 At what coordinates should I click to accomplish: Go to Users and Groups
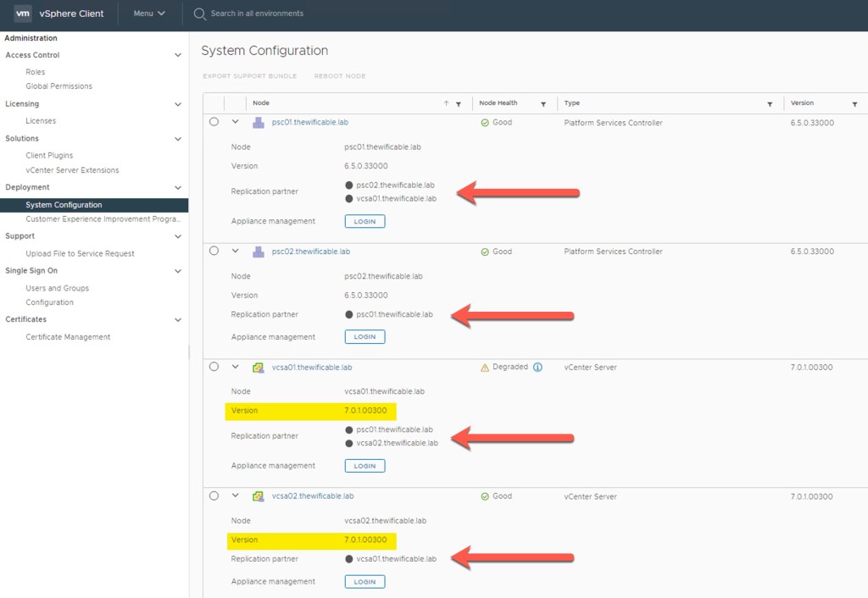[57, 288]
